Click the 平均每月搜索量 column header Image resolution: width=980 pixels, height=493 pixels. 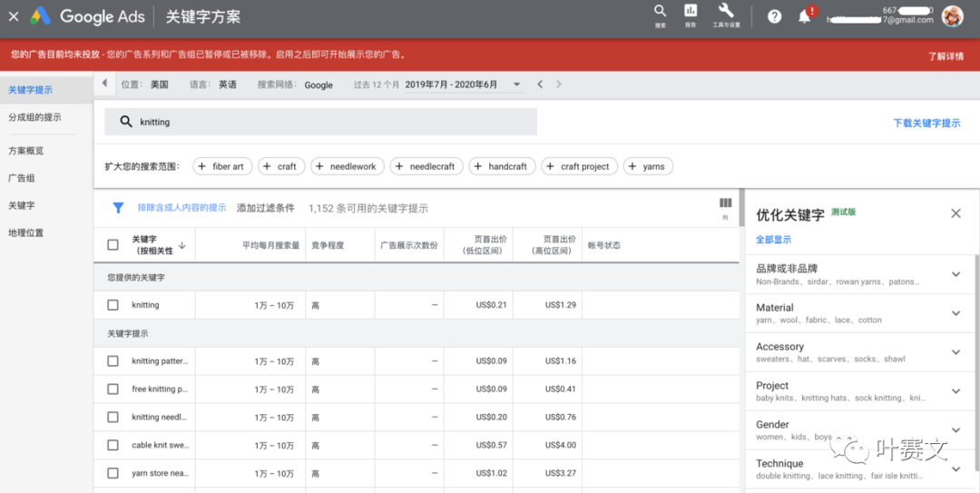click(x=271, y=245)
